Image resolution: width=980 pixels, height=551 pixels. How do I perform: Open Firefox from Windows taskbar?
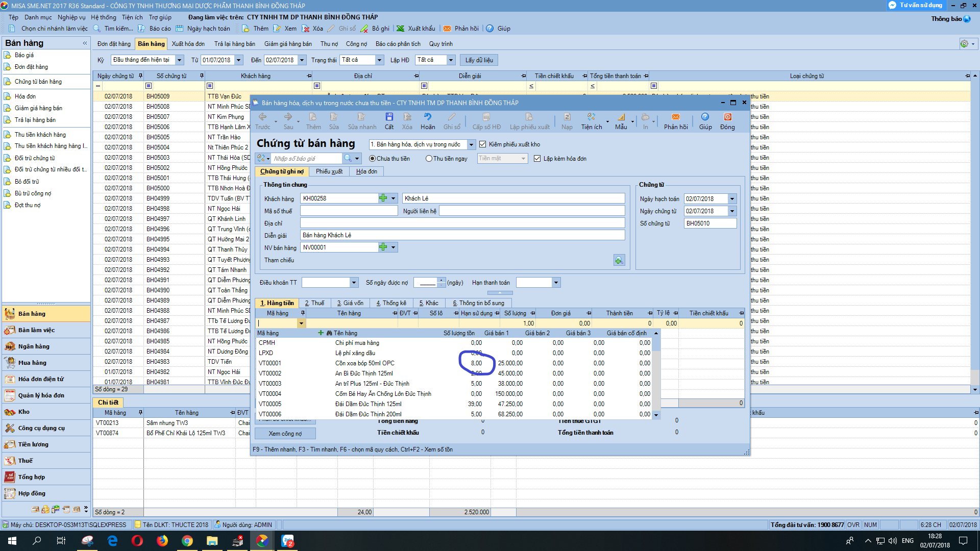[162, 541]
